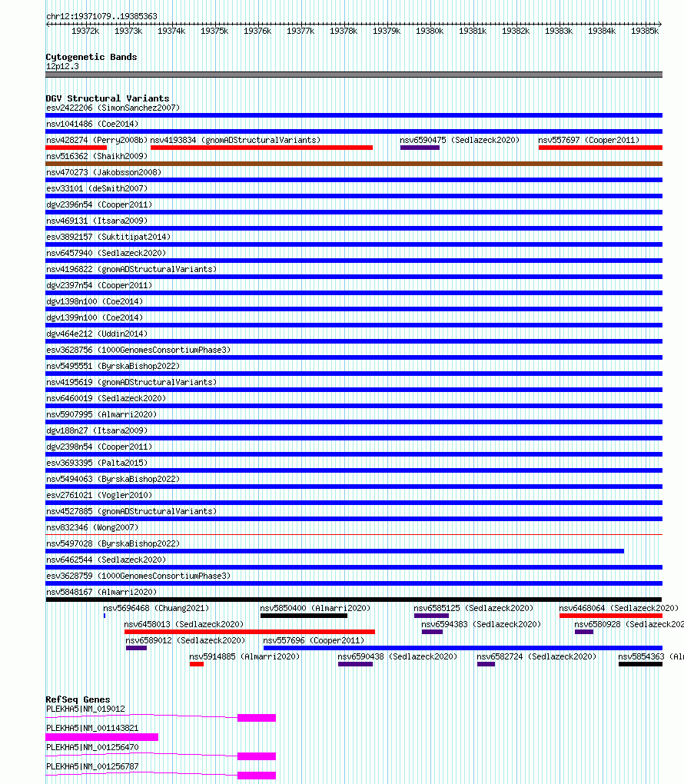Image resolution: width=684 pixels, height=784 pixels.
Task: Open the nsv5848167 Almarri2020 entry
Action: point(101,592)
